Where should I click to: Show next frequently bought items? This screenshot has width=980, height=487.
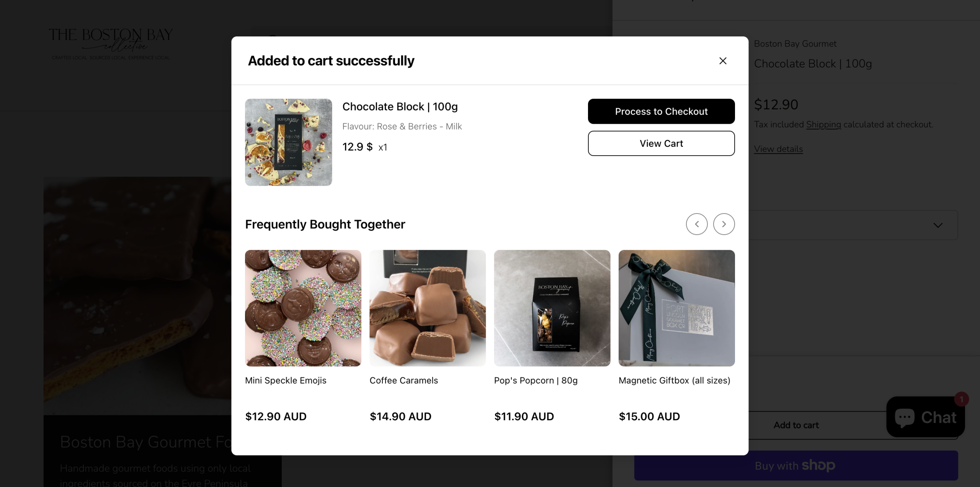[x=724, y=224]
